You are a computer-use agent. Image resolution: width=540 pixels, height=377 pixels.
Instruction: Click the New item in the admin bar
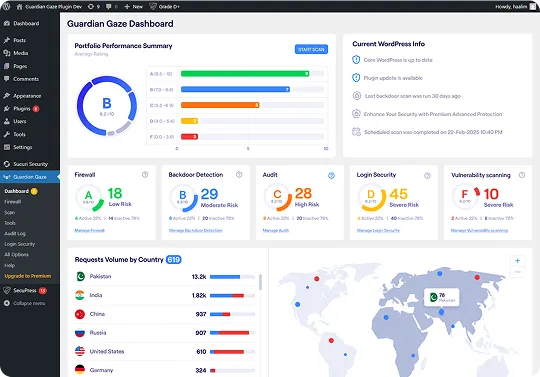pyautogui.click(x=134, y=7)
